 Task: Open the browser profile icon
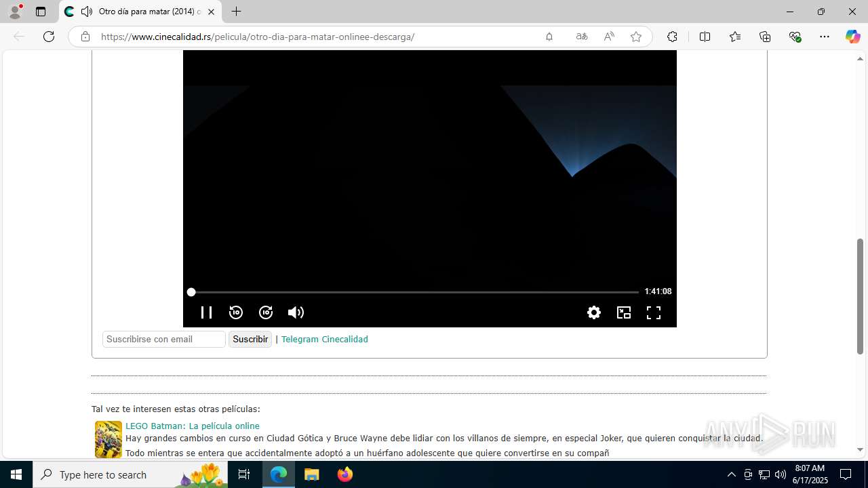pos(15,12)
